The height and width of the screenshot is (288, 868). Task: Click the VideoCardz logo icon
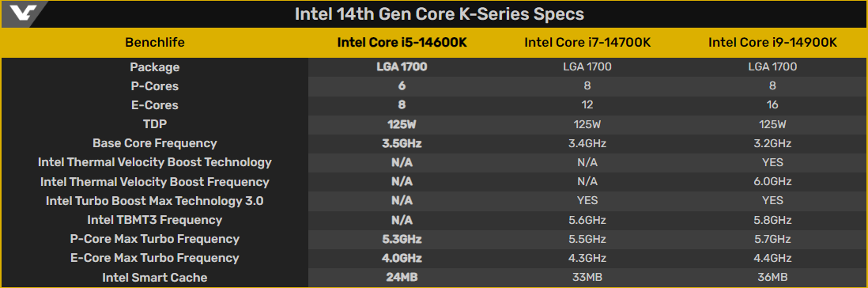tap(21, 13)
